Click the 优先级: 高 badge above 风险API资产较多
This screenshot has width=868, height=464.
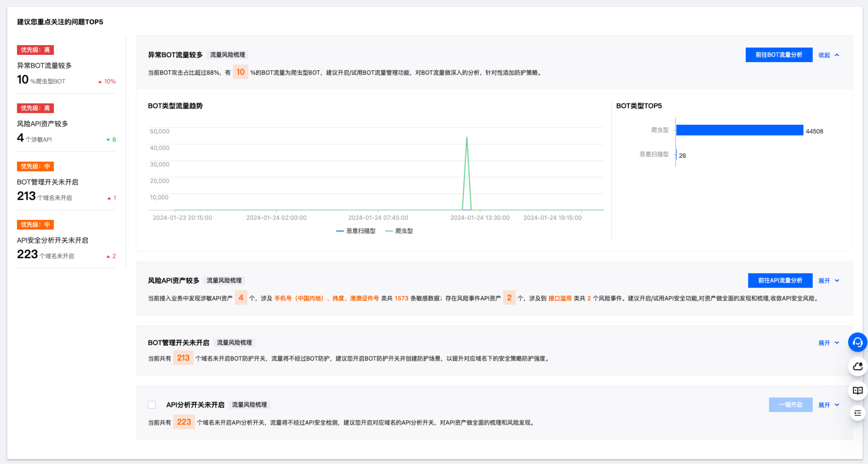(x=35, y=108)
